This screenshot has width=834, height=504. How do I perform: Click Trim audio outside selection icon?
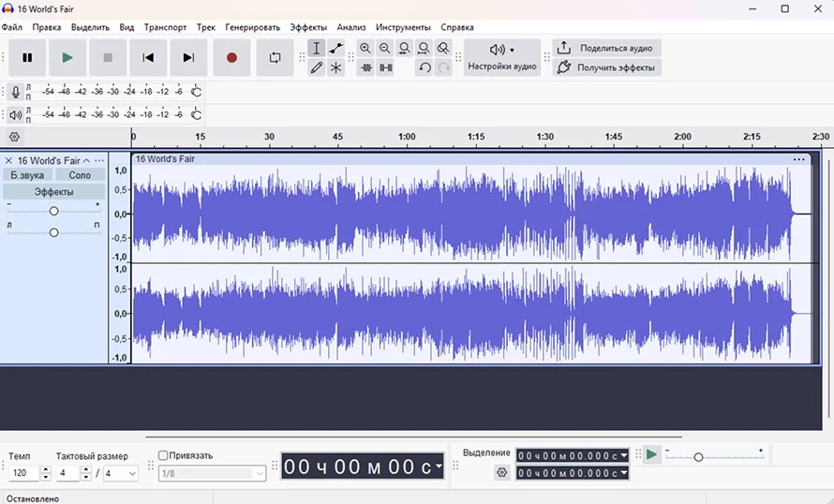pos(366,67)
